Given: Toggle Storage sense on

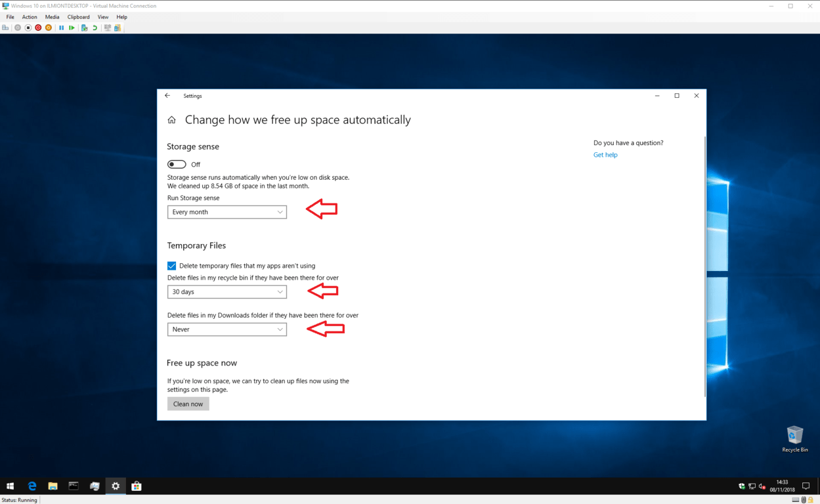Looking at the screenshot, I should pos(176,164).
